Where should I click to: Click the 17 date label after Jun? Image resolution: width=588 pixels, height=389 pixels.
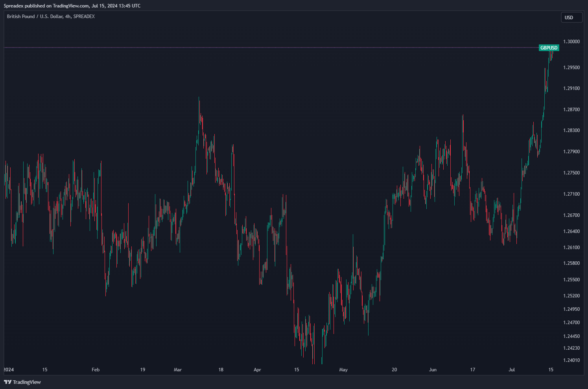pyautogui.click(x=473, y=370)
